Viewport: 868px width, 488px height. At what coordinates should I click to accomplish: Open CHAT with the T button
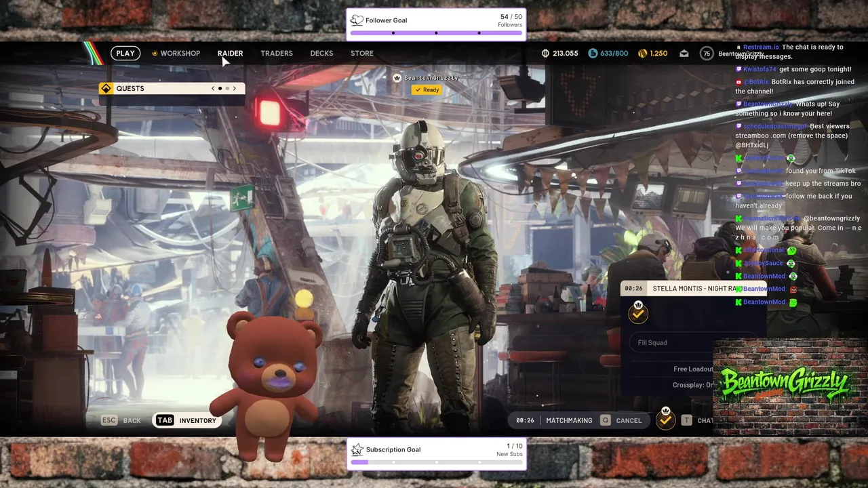[697, 420]
